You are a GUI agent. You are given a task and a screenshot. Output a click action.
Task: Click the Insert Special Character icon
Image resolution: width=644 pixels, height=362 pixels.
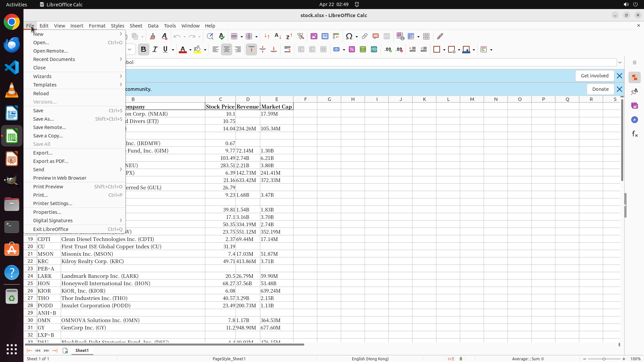click(349, 36)
